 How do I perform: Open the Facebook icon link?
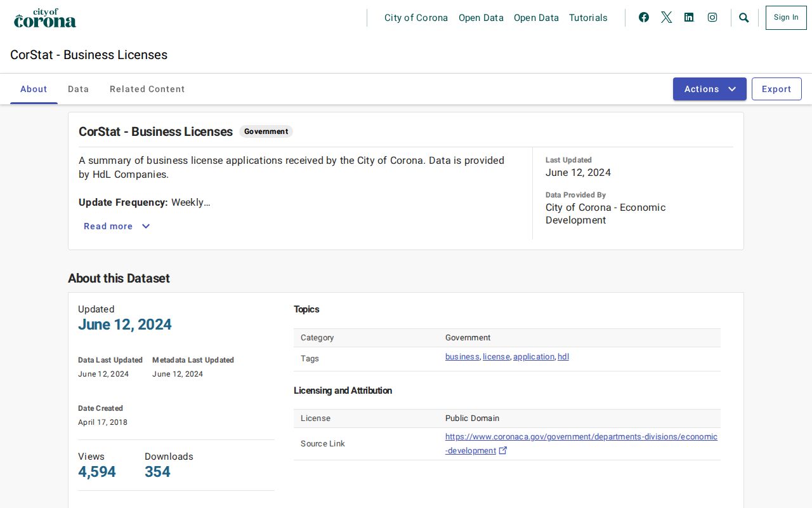644,18
